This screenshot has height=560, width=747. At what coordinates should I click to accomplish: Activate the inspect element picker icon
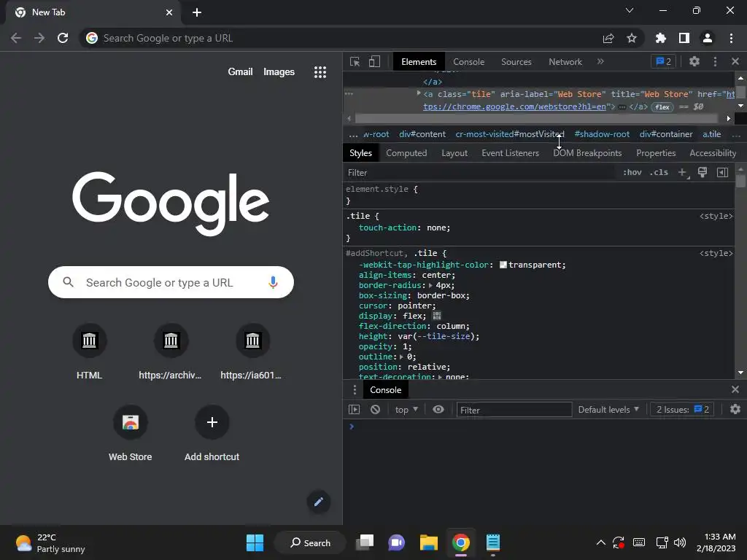point(355,62)
